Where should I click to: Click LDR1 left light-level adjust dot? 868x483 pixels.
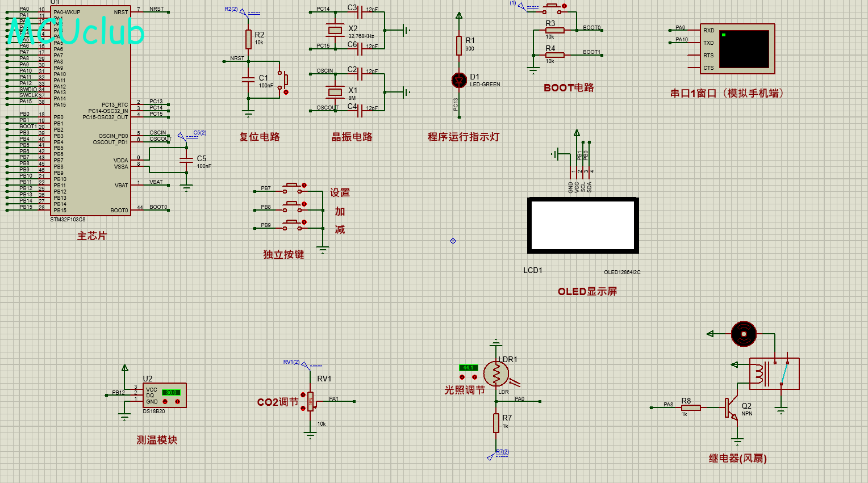coord(462,377)
